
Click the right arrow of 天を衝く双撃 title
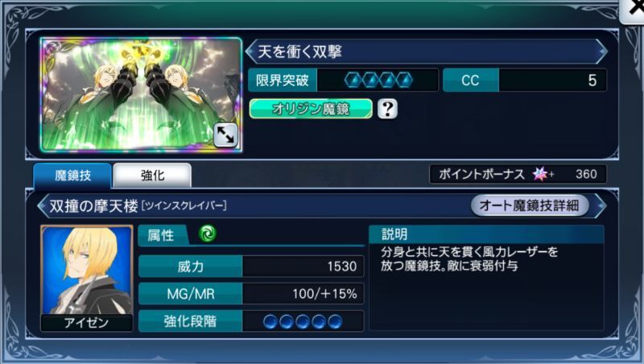601,52
